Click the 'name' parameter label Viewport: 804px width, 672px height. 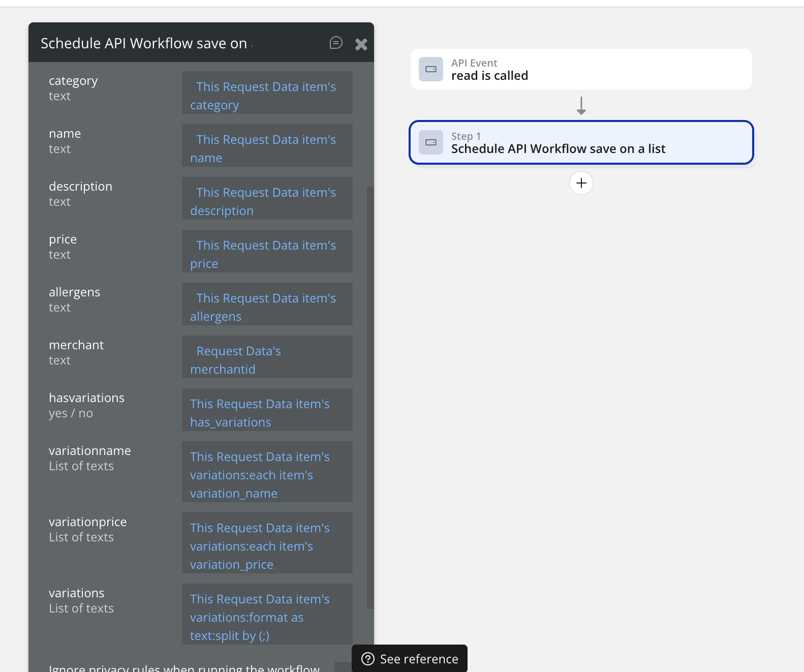coord(65,134)
